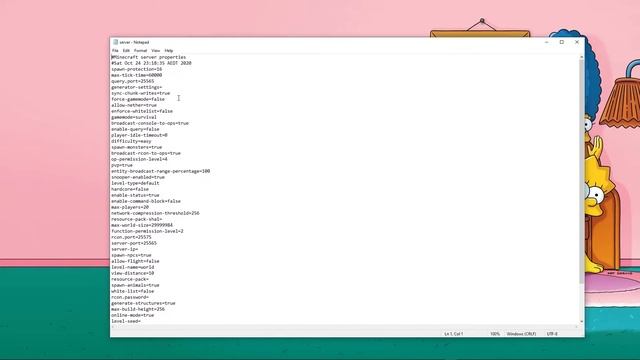
Task: Click the 'entity-broadcast-range-percentage=100' line
Action: [x=160, y=171]
